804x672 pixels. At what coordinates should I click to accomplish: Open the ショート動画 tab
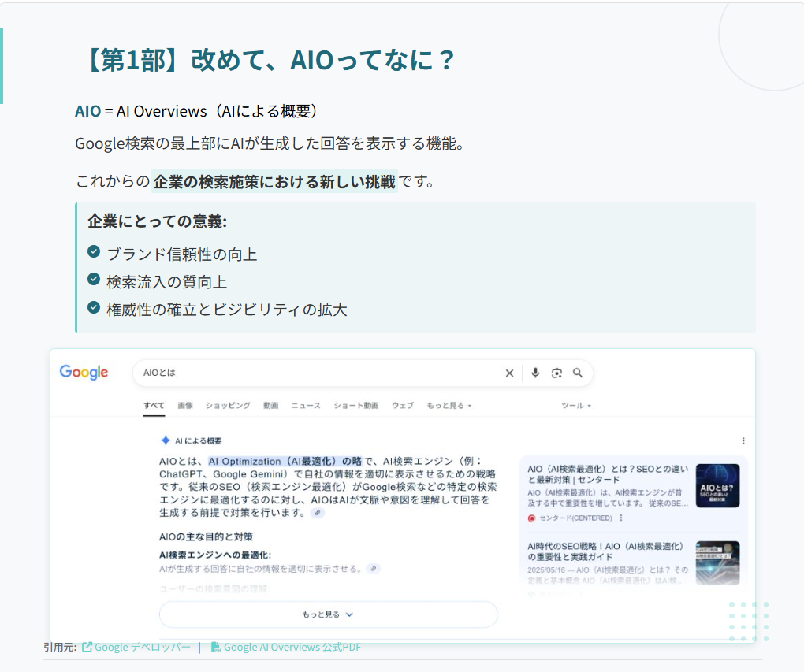tap(356, 406)
